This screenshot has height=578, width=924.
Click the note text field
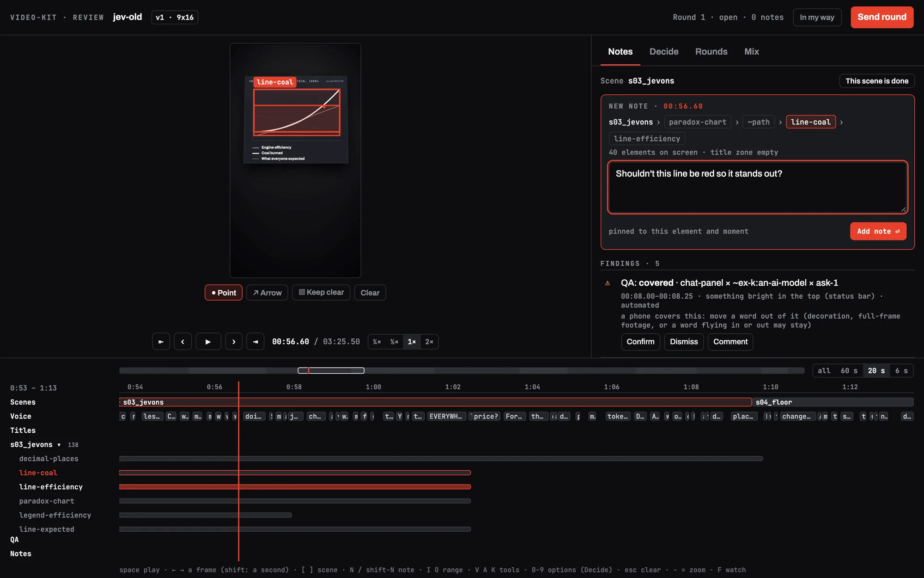tap(758, 187)
